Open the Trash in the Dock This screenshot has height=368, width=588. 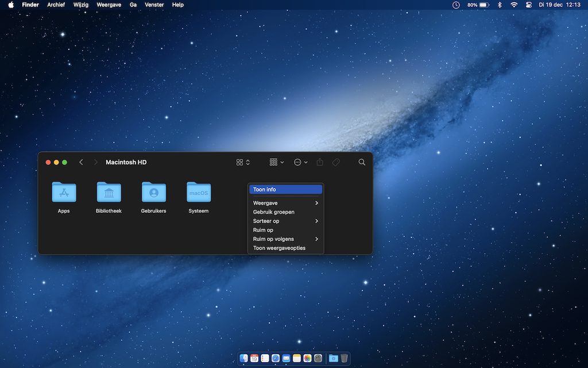click(344, 358)
